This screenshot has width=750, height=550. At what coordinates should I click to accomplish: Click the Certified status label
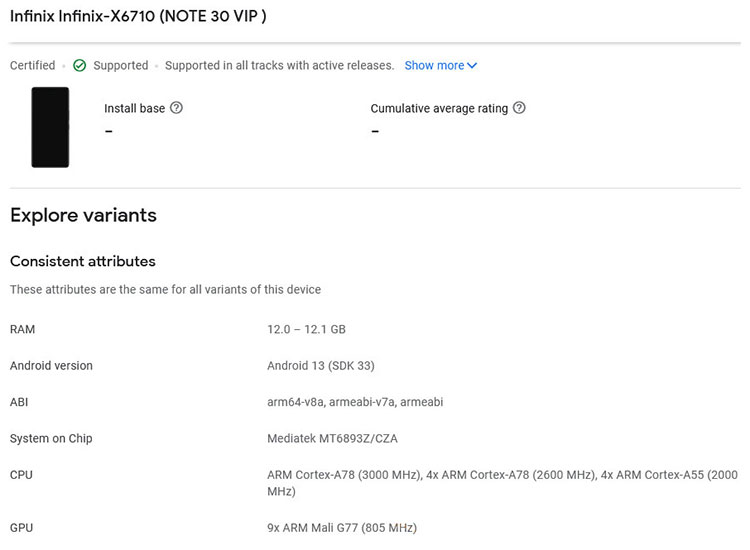(x=32, y=66)
